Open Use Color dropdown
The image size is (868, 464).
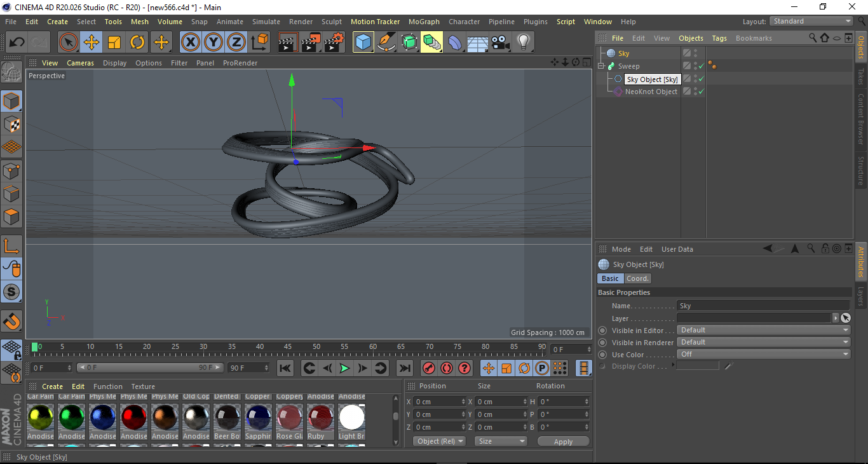click(764, 354)
